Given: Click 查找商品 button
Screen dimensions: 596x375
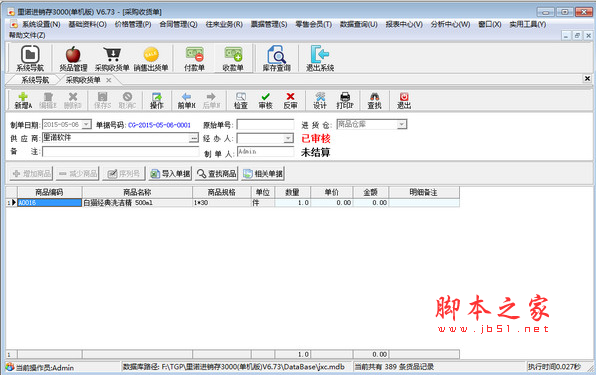Looking at the screenshot, I should coord(217,174).
